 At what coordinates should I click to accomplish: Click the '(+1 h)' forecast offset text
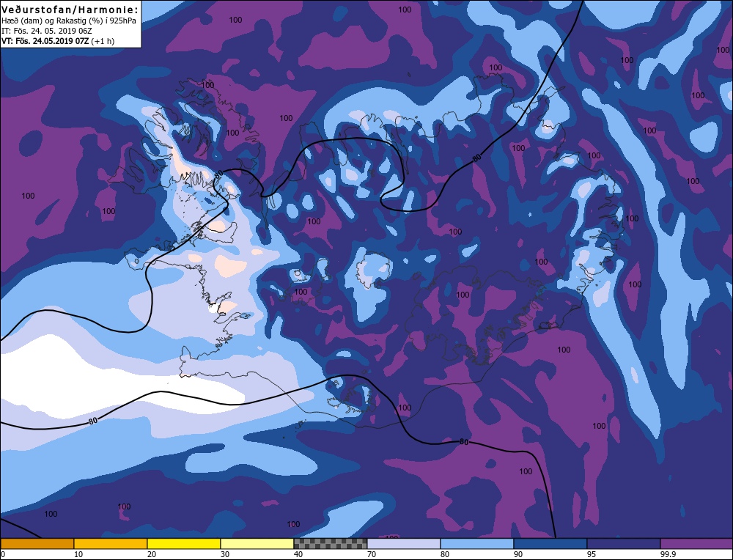[103, 40]
